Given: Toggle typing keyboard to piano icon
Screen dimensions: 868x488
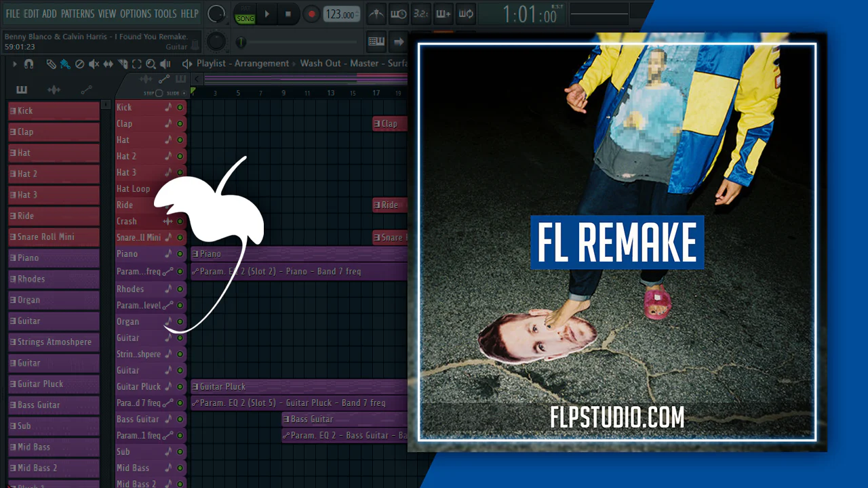Looking at the screenshot, I should tap(376, 42).
